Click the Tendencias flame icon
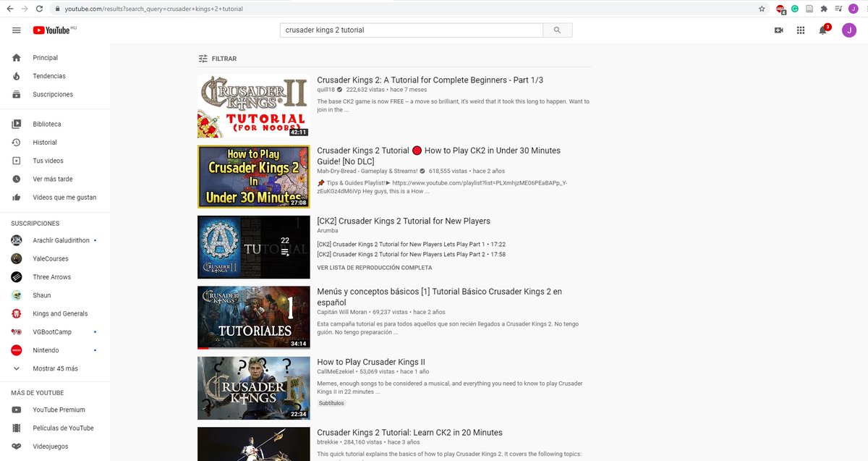Image resolution: width=868 pixels, height=461 pixels. (17, 76)
